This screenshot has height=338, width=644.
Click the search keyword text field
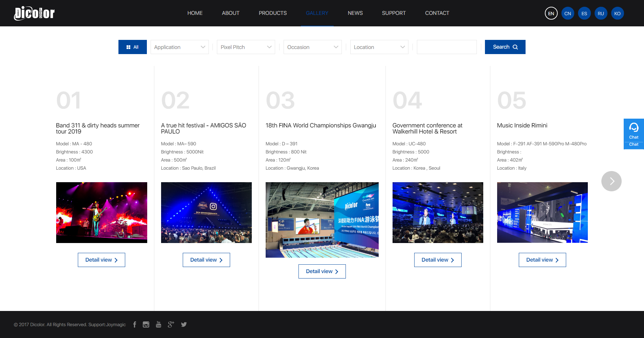click(x=447, y=47)
